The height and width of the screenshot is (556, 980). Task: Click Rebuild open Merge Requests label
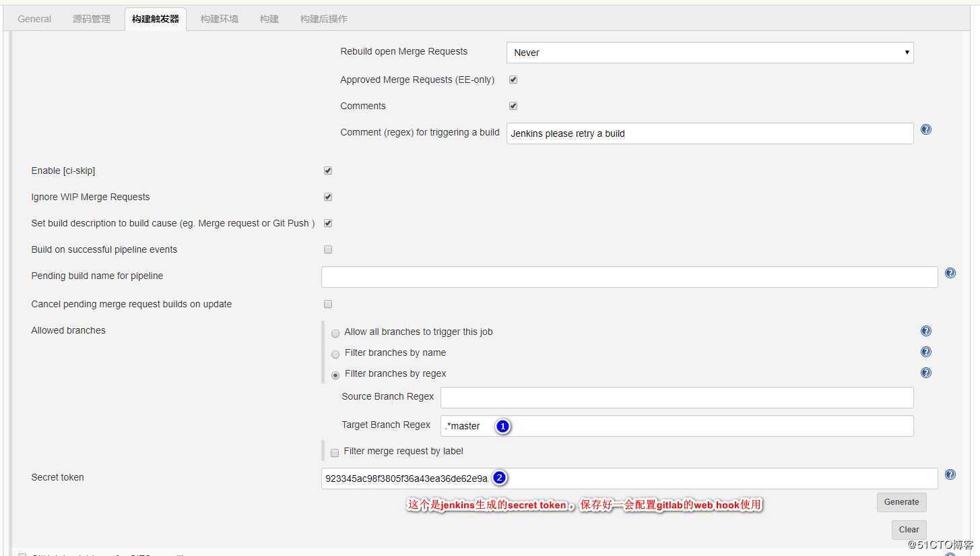(x=403, y=51)
